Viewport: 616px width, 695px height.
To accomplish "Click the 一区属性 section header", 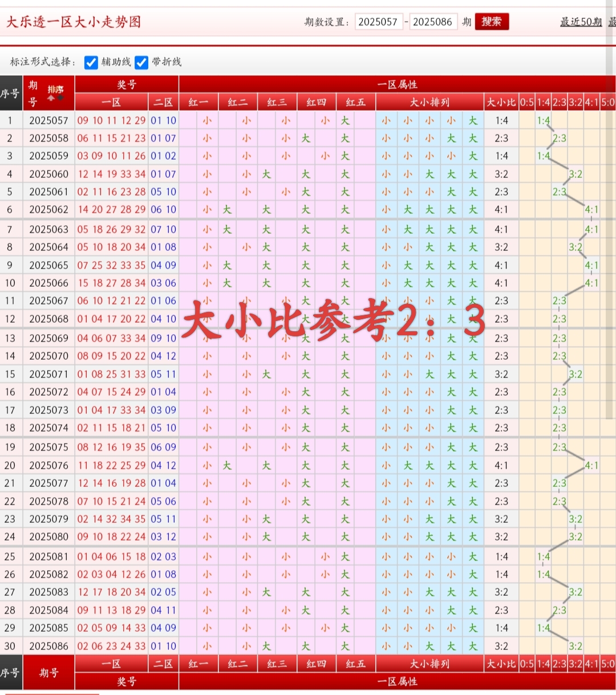I will 398,84.
